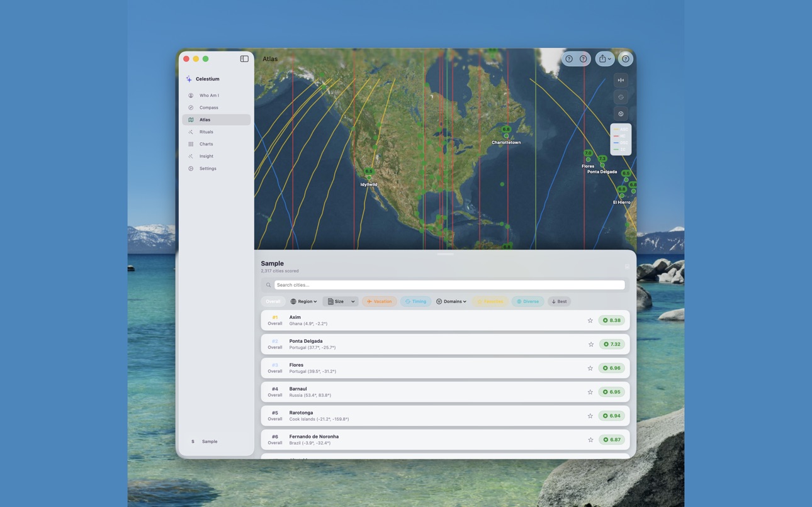Toggle the Diverse filter chip
The image size is (812, 507).
point(527,301)
